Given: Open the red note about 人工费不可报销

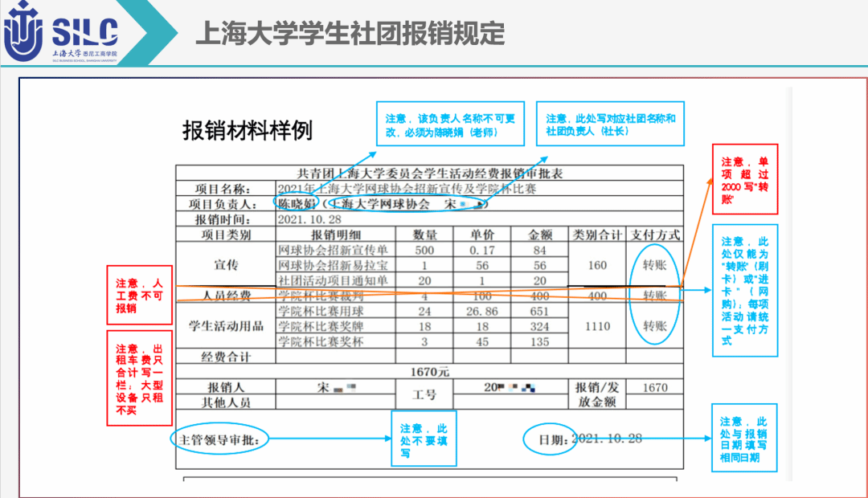Looking at the screenshot, I should tap(140, 295).
